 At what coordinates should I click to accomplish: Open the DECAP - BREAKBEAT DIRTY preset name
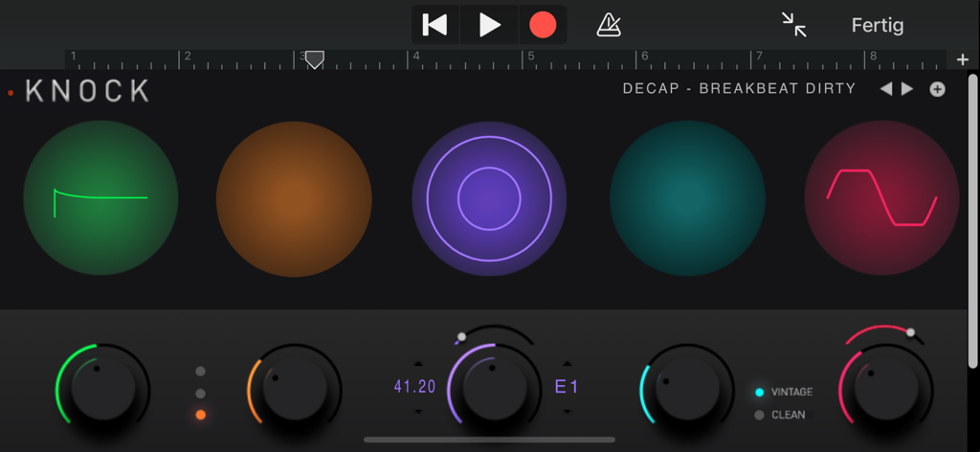point(740,89)
